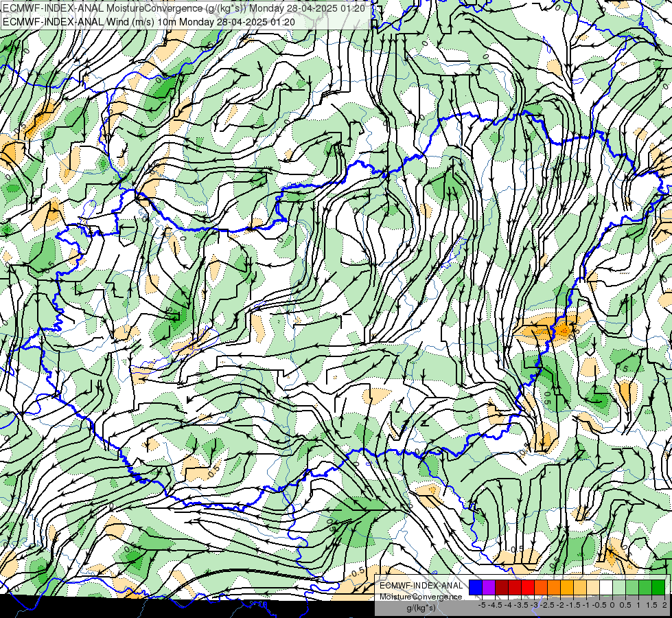Image resolution: width=672 pixels, height=618 pixels.
Task: Click the legend tick value -1
Action: (586, 605)
